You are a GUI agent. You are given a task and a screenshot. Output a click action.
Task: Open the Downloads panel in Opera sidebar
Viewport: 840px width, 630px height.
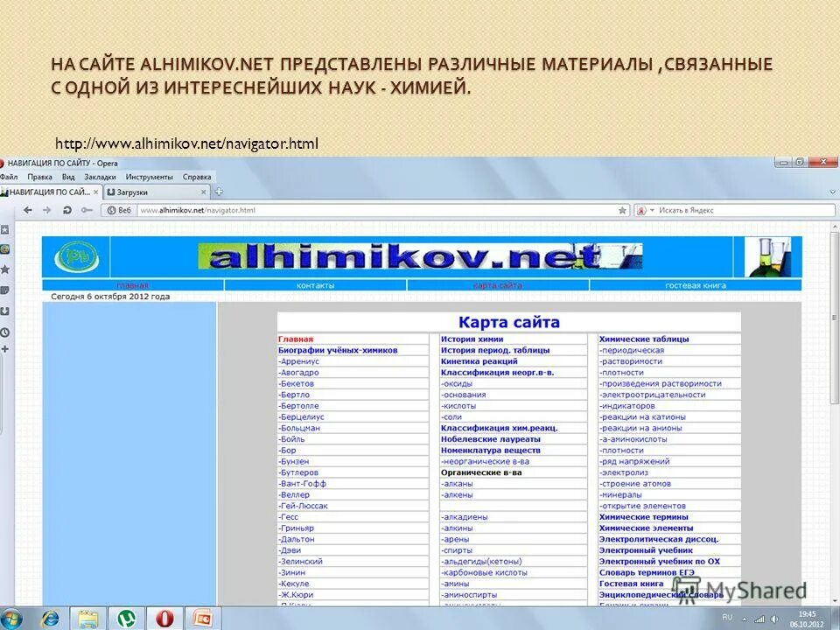tap(4, 311)
